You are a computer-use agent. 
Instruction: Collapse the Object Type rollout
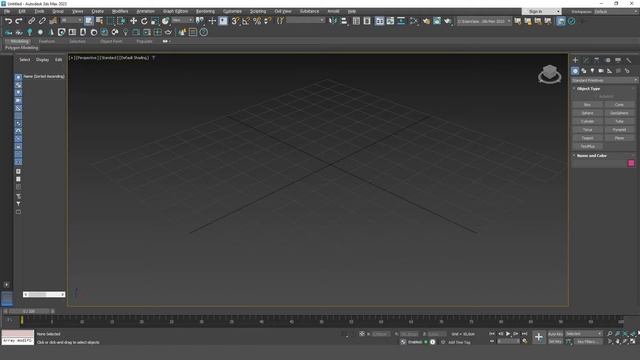pos(588,89)
